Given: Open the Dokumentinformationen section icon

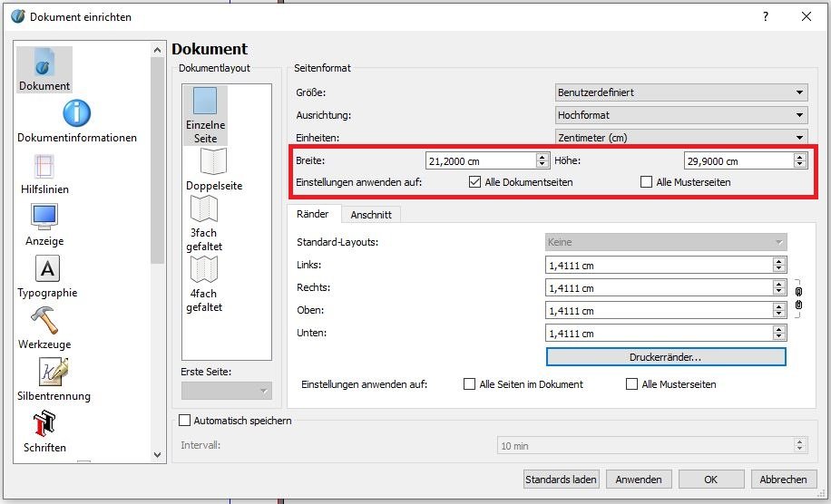Looking at the screenshot, I should [x=77, y=114].
